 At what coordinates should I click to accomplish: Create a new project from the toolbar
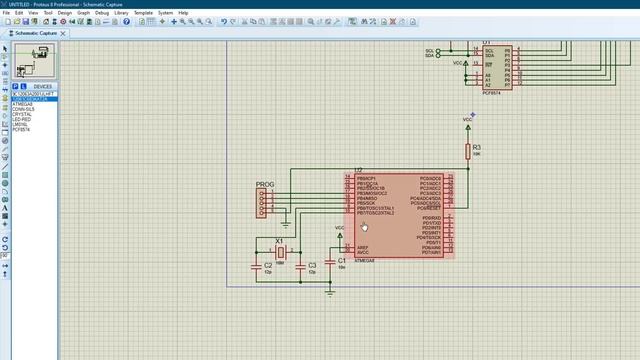coord(8,22)
